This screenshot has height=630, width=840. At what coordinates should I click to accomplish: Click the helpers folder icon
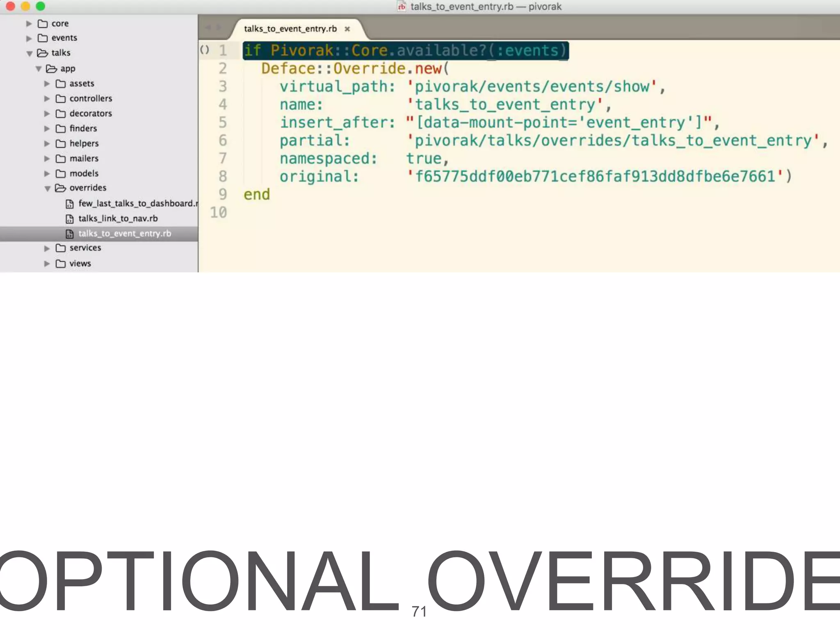click(x=61, y=144)
